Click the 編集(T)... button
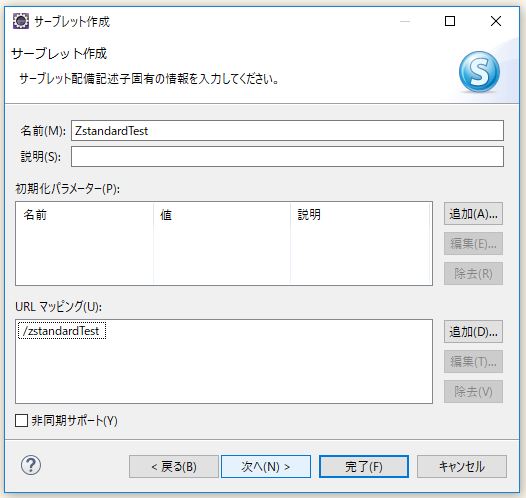Screen dimensions: 526x498 pos(473,362)
